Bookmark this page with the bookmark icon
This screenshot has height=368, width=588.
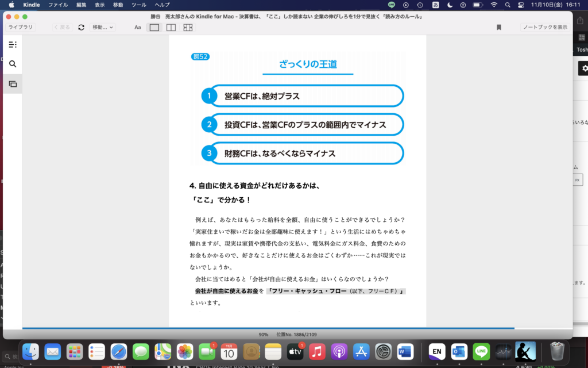pos(498,27)
